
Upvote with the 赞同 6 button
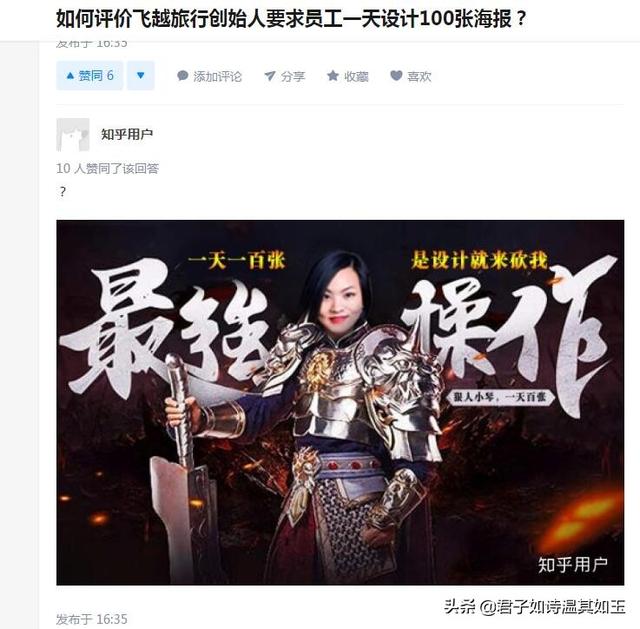[89, 76]
